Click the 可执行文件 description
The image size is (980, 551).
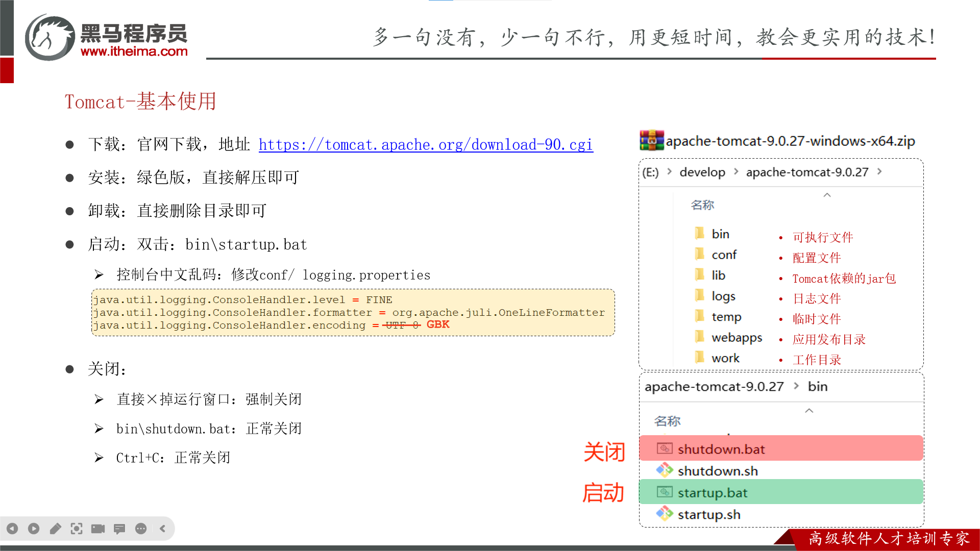tap(823, 237)
